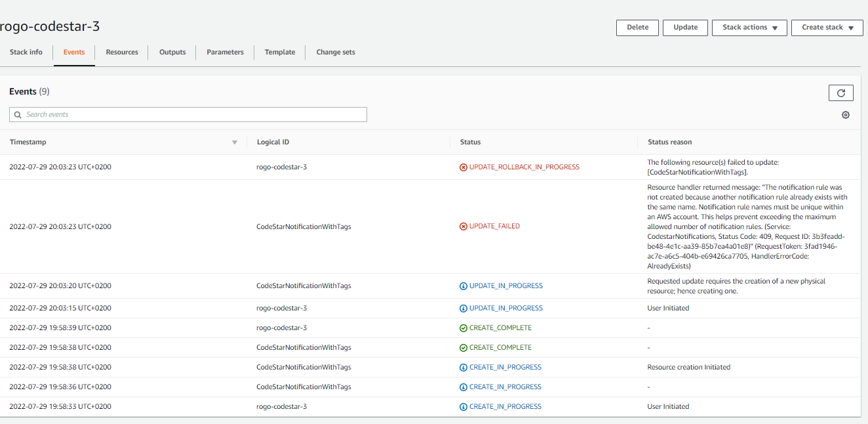Click the Update button
The height and width of the screenshot is (424, 868).
[685, 28]
